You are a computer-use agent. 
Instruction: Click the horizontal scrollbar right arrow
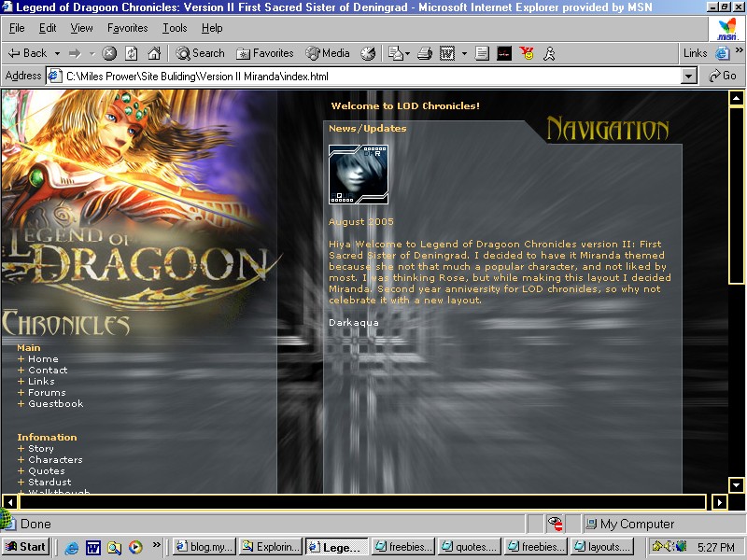pos(719,502)
